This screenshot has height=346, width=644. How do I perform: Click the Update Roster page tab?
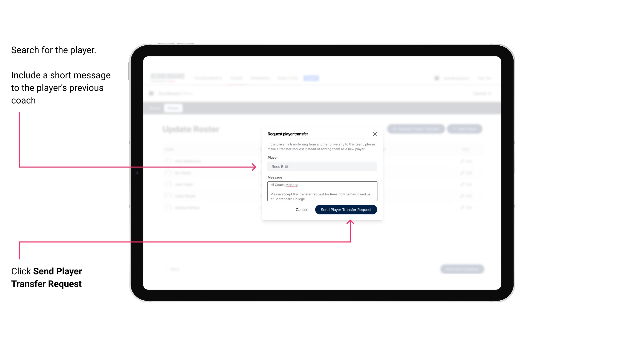[173, 108]
